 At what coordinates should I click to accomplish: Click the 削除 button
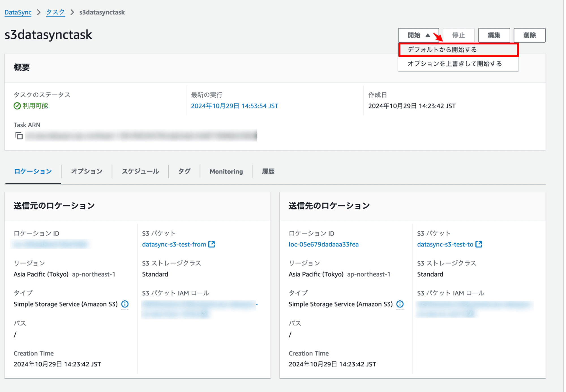coord(529,35)
